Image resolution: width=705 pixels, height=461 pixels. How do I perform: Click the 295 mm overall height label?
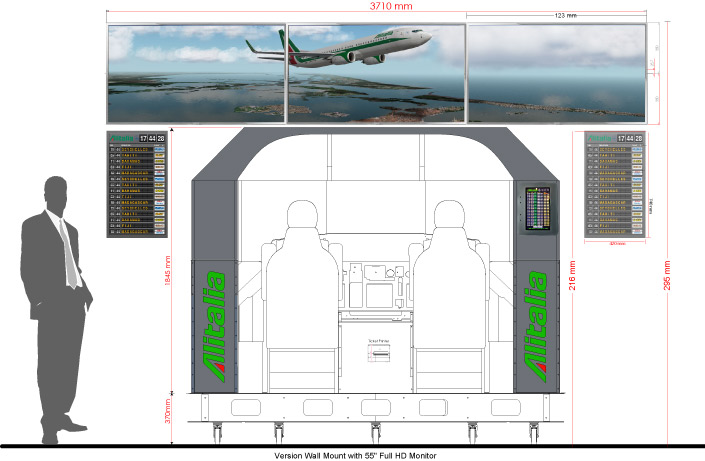point(667,275)
